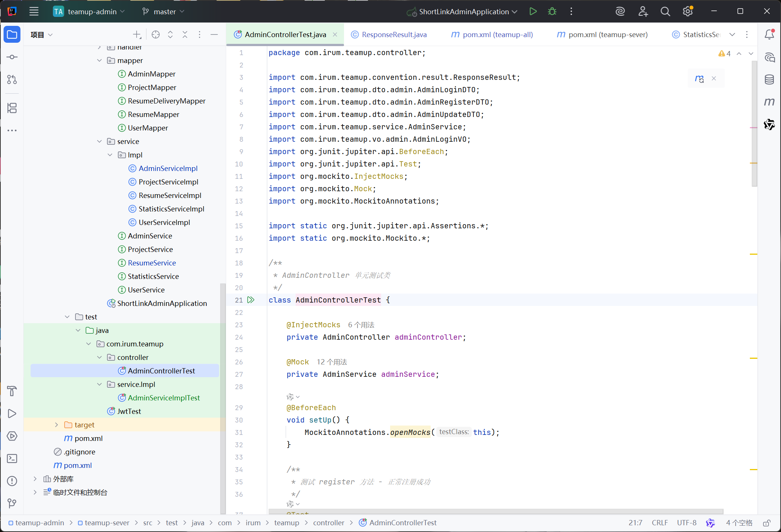Open the master branch dropdown
Image resolution: width=781 pixels, height=532 pixels.
point(164,12)
